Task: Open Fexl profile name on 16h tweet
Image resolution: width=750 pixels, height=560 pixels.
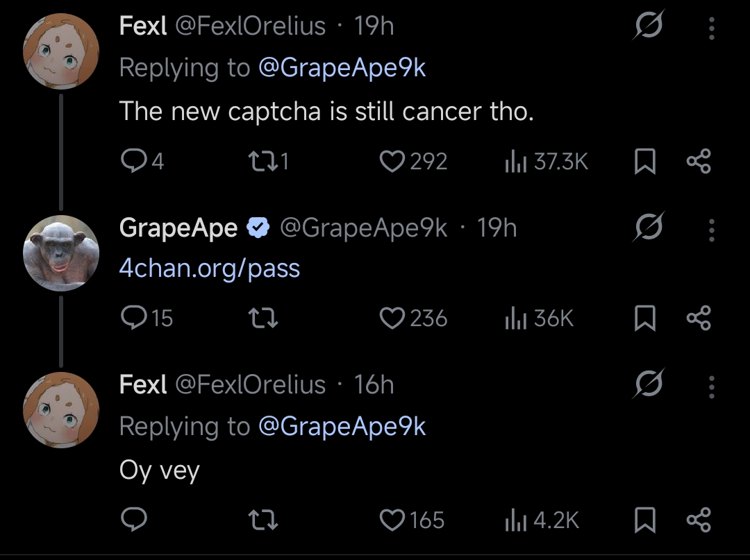Action: [x=143, y=384]
